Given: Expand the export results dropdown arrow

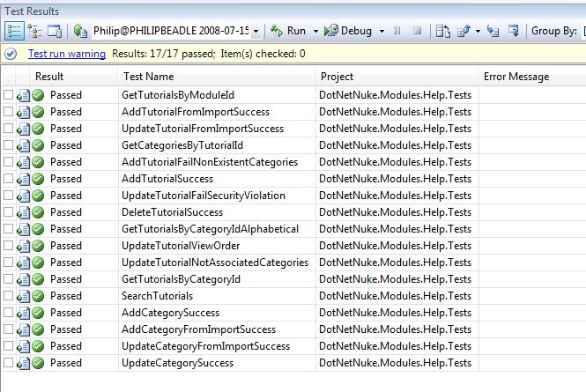Looking at the screenshot, I should pyautogui.click(x=478, y=31).
